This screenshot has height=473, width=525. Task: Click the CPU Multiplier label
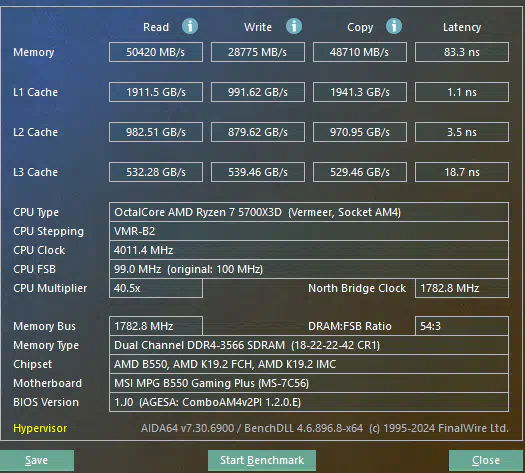tap(50, 288)
